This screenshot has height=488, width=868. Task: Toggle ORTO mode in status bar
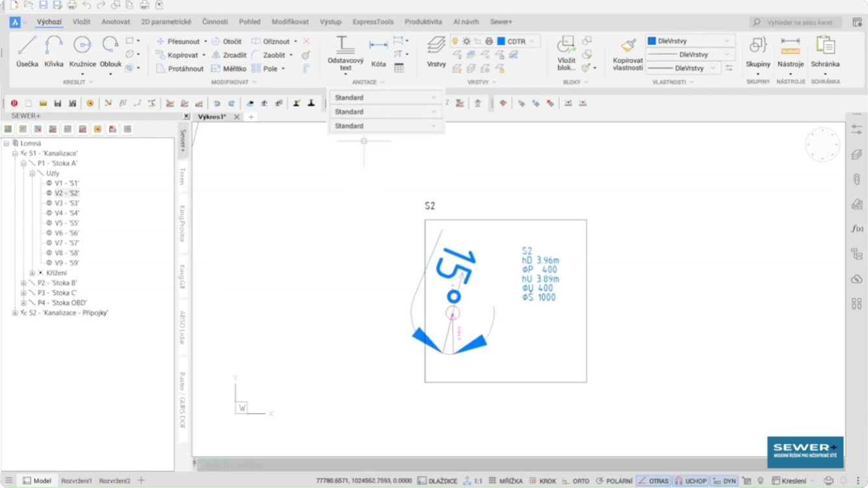(x=575, y=481)
